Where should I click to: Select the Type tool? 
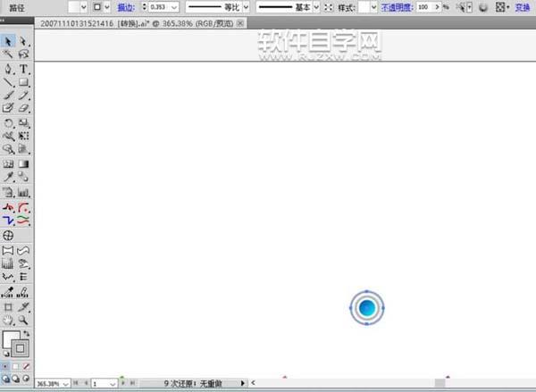tap(23, 69)
